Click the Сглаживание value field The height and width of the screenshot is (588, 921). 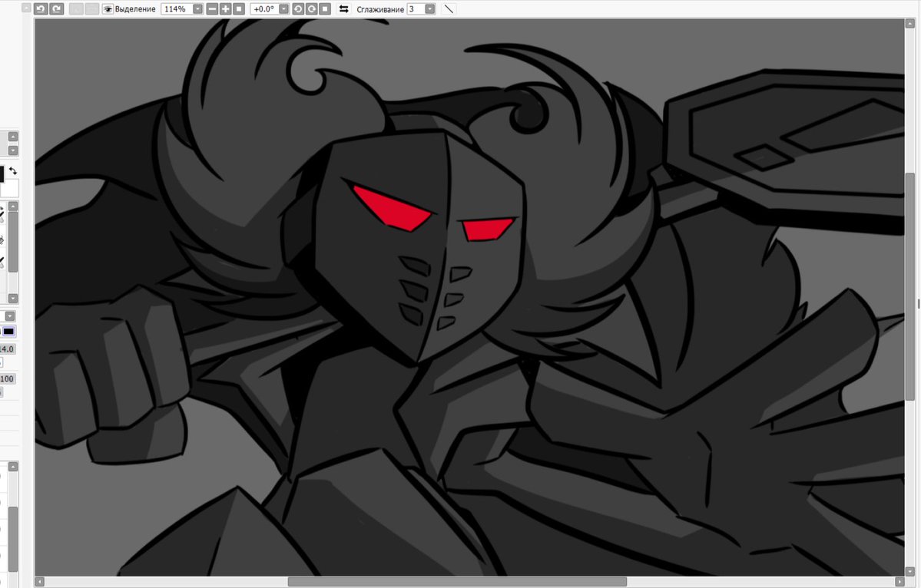[x=416, y=8]
